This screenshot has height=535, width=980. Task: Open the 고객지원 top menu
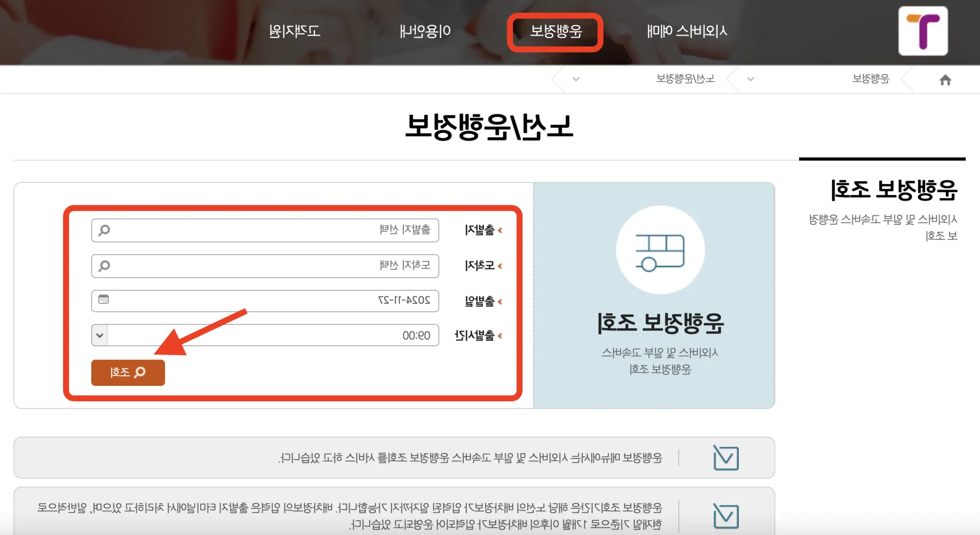[295, 31]
